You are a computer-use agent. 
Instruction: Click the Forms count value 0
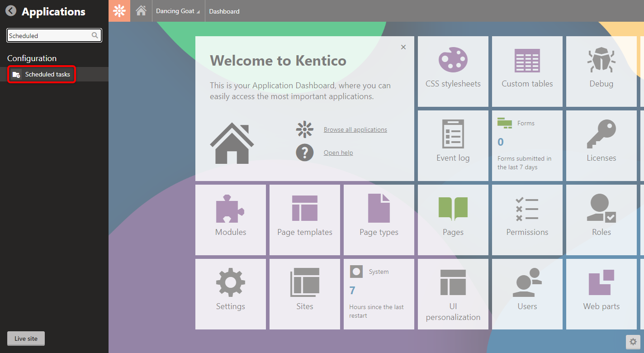click(501, 142)
